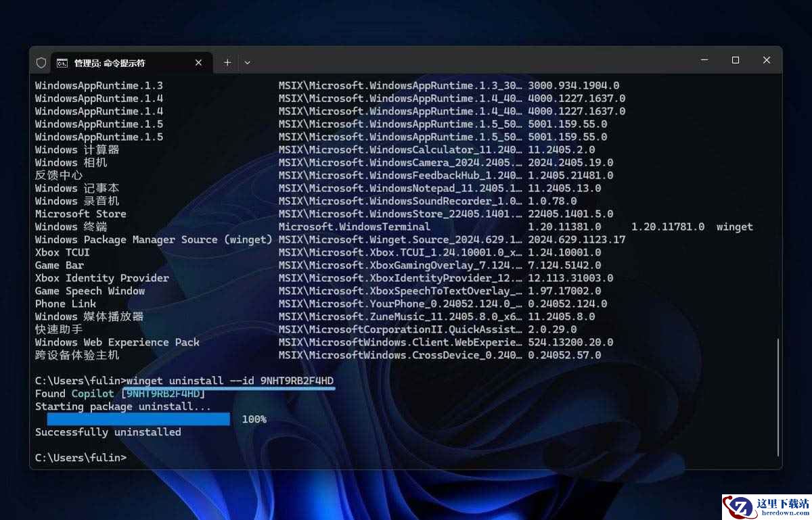Click the text '反馈中心'
The image size is (812, 520).
[59, 175]
